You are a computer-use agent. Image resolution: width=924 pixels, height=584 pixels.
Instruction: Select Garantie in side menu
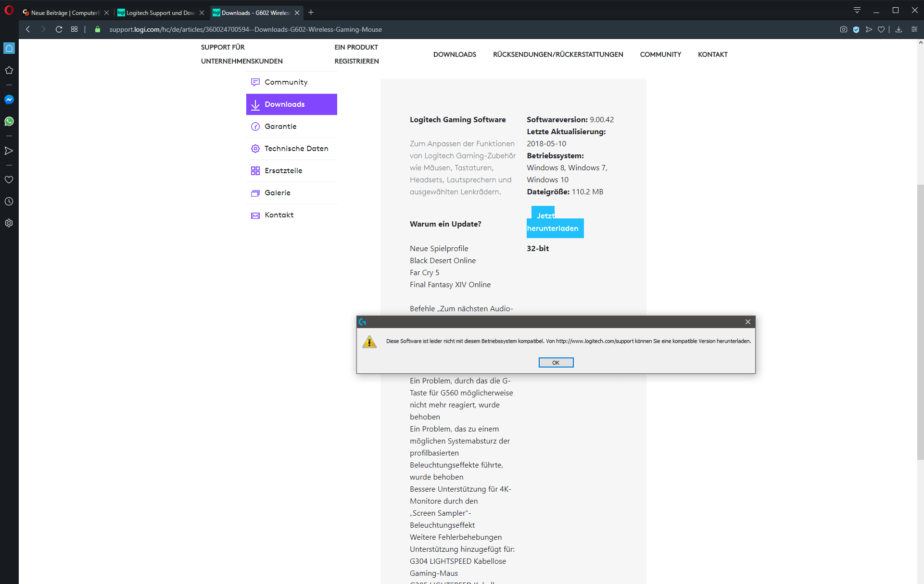coord(291,127)
